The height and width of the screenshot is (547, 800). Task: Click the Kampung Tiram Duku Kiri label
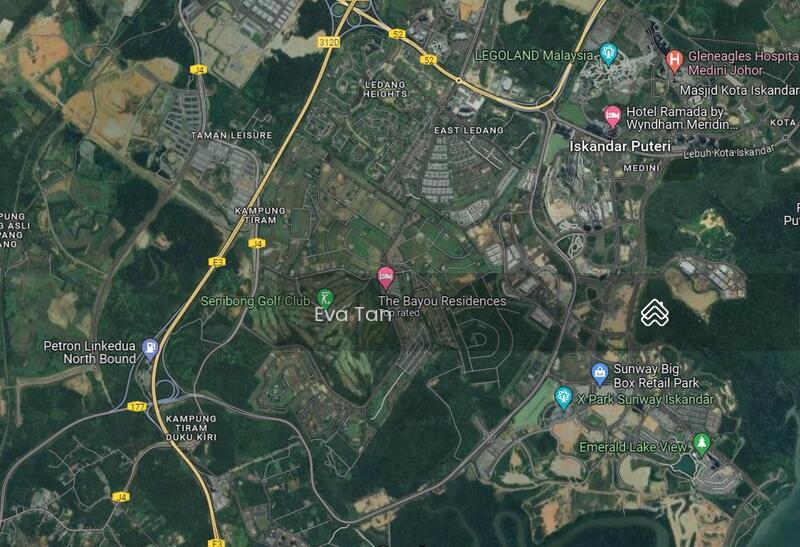click(x=191, y=428)
